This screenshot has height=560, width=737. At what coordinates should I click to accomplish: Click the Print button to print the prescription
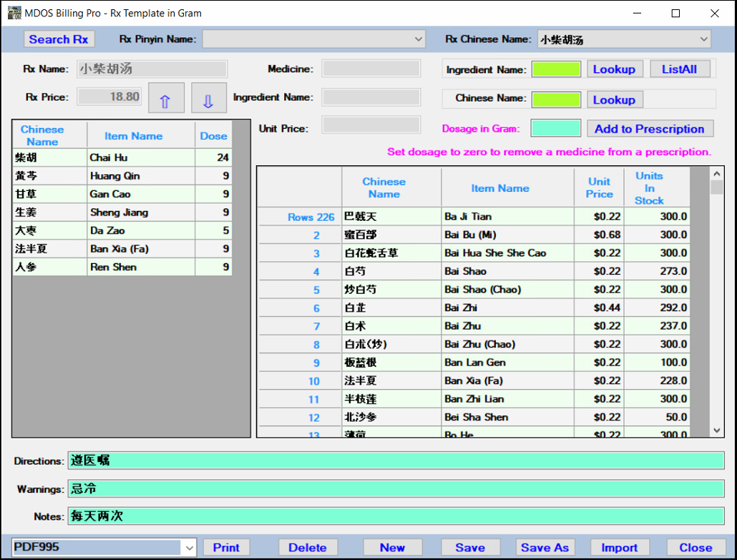(226, 546)
